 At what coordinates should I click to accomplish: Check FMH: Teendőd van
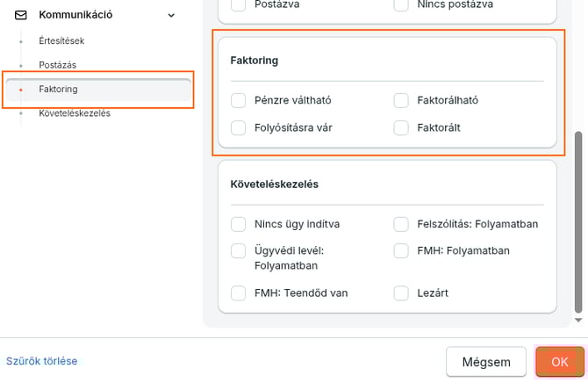[x=238, y=293]
